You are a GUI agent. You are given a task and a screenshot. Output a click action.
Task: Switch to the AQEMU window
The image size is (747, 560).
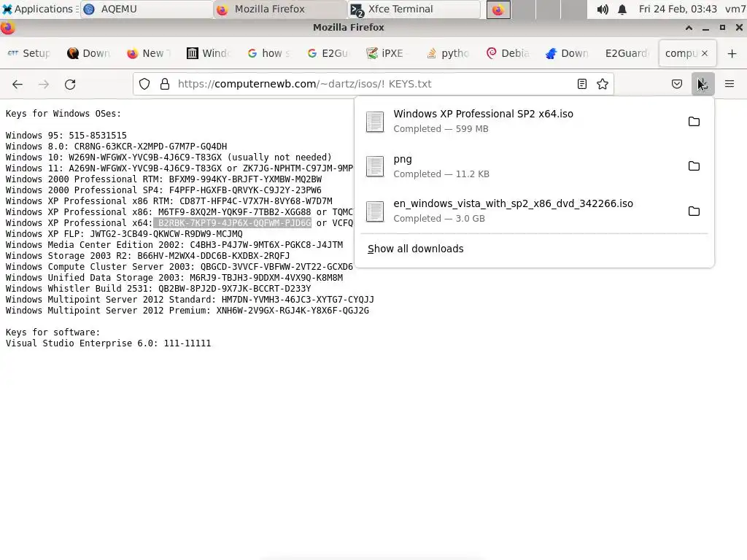[x=147, y=9]
